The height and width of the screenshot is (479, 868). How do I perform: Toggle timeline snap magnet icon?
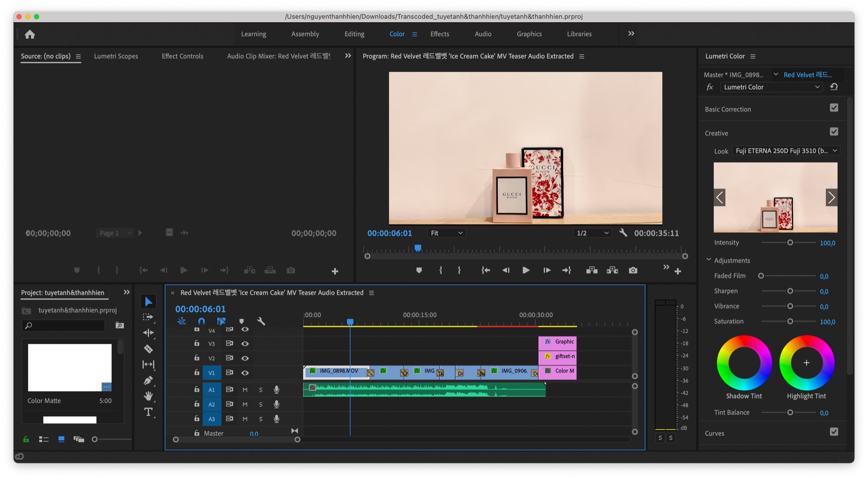pyautogui.click(x=201, y=321)
